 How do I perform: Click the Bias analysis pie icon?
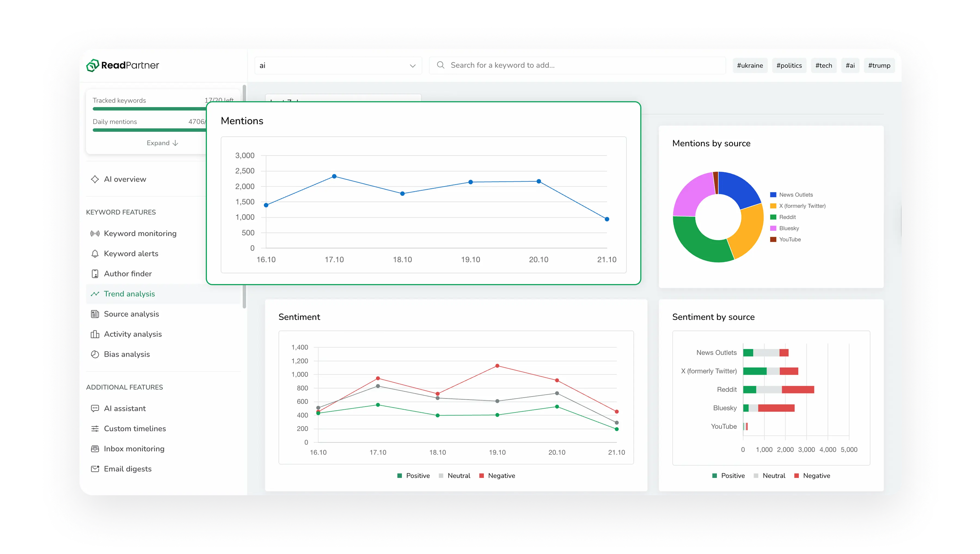click(95, 354)
